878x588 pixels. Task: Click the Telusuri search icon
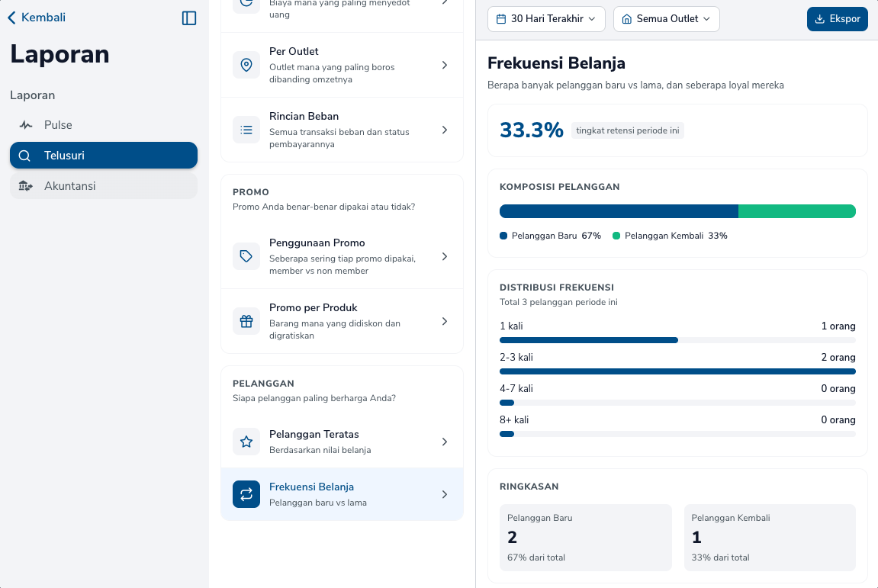coord(24,156)
